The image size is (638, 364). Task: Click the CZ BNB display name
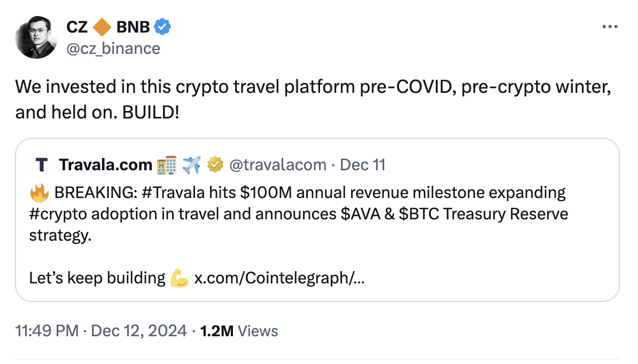[108, 26]
